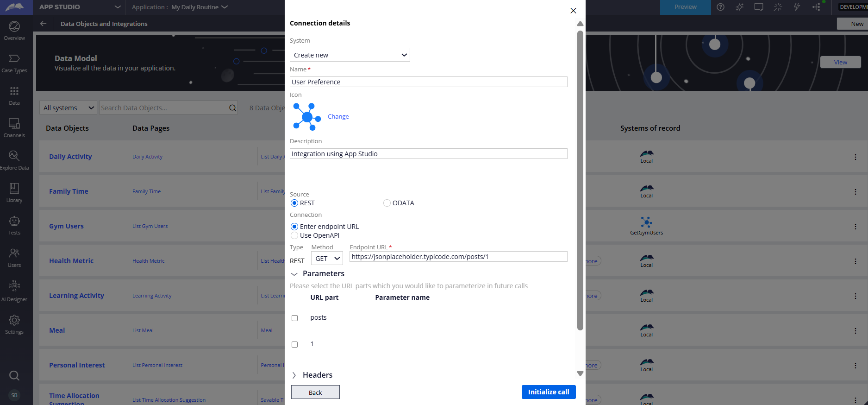Select the ODATA source radio button

(x=387, y=203)
